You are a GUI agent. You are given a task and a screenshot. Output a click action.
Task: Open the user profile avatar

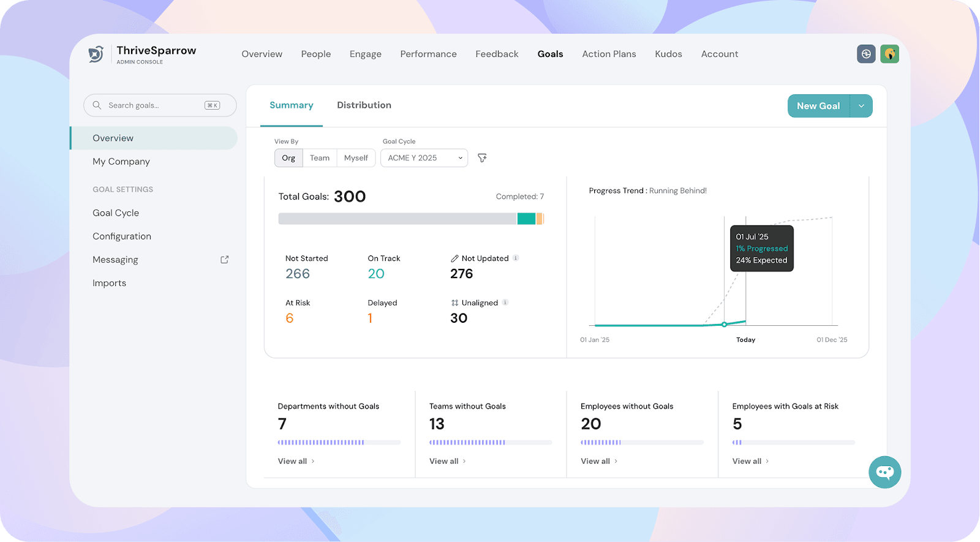point(889,54)
